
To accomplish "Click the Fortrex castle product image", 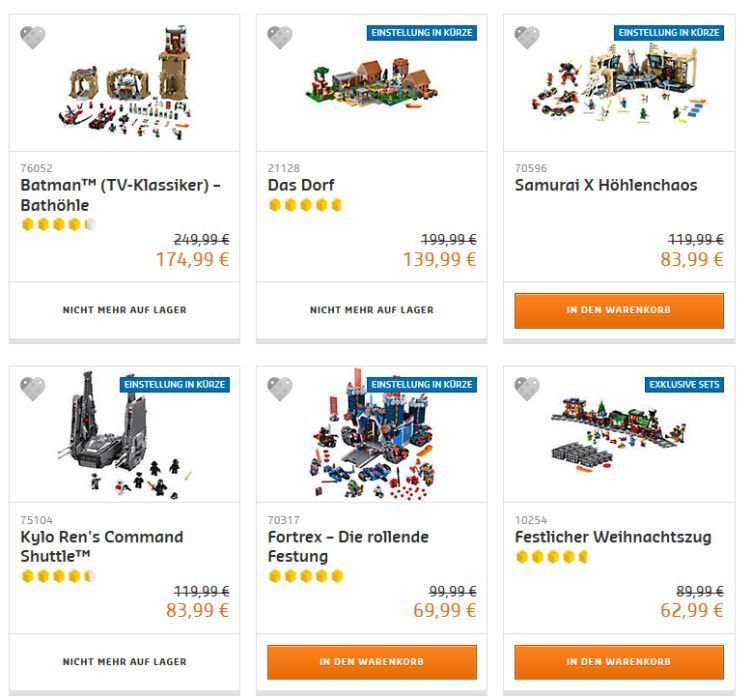I will [371, 438].
